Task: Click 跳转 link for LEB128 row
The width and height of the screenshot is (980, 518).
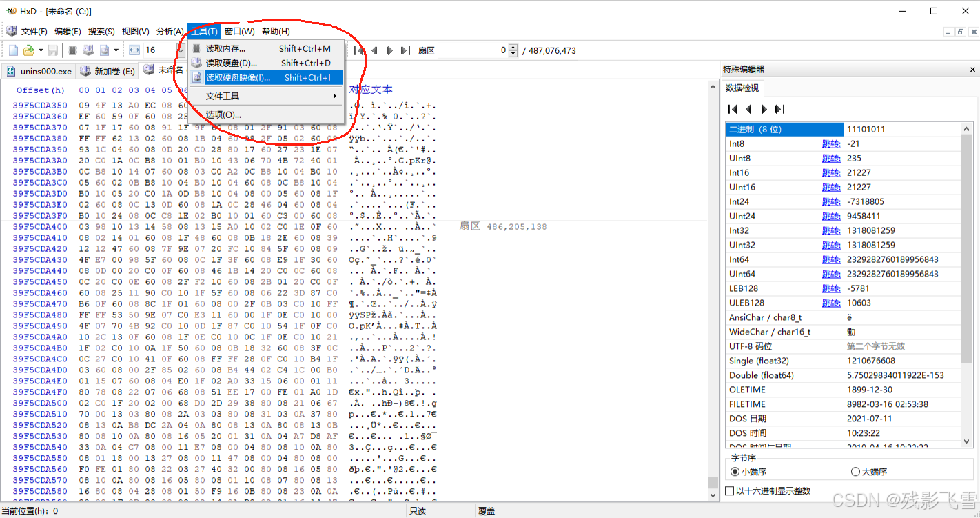Action: point(831,288)
